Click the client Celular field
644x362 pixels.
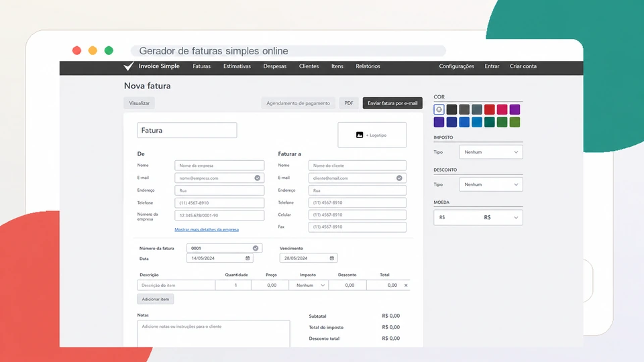[358, 215]
